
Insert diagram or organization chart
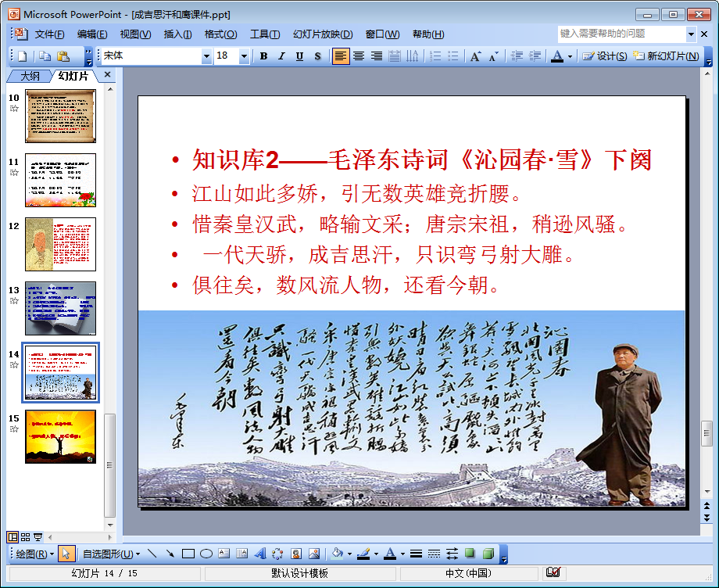278,554
